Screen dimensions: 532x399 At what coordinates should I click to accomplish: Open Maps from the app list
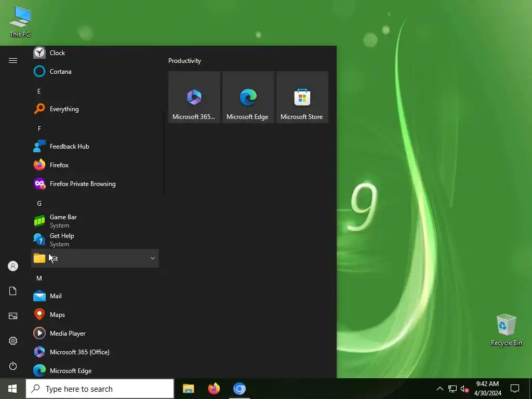(95, 314)
